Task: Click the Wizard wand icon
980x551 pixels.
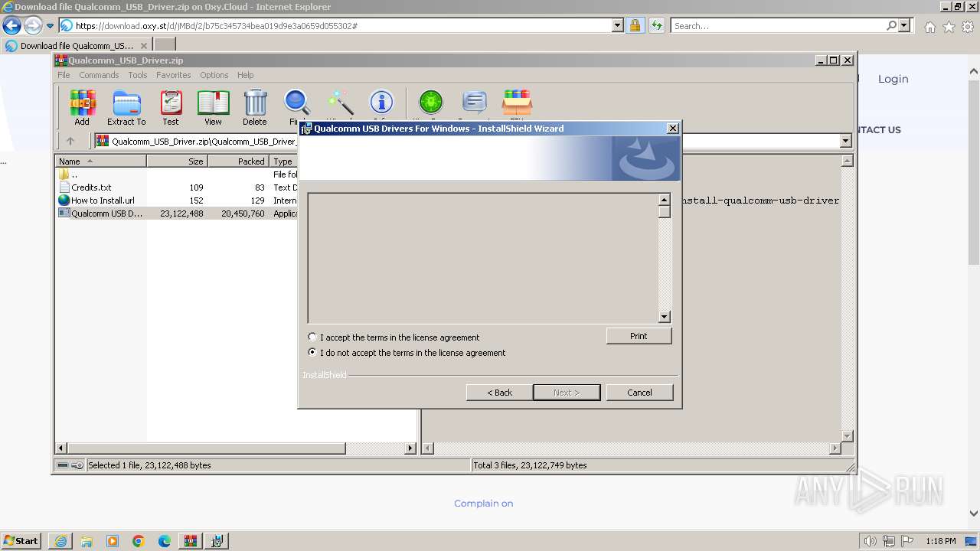Action: 340,104
